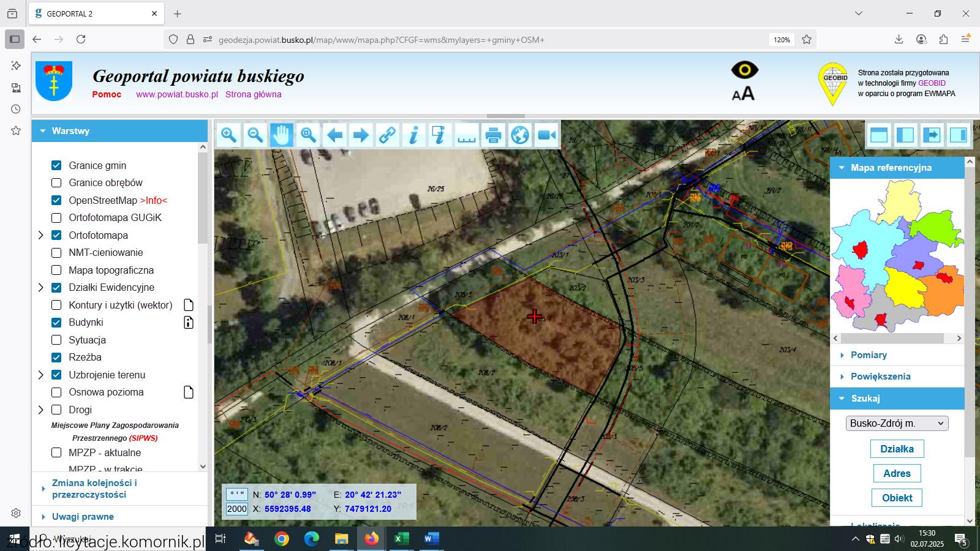Viewport: 980px width, 551px height.
Task: Click the Działka search button
Action: point(897,449)
